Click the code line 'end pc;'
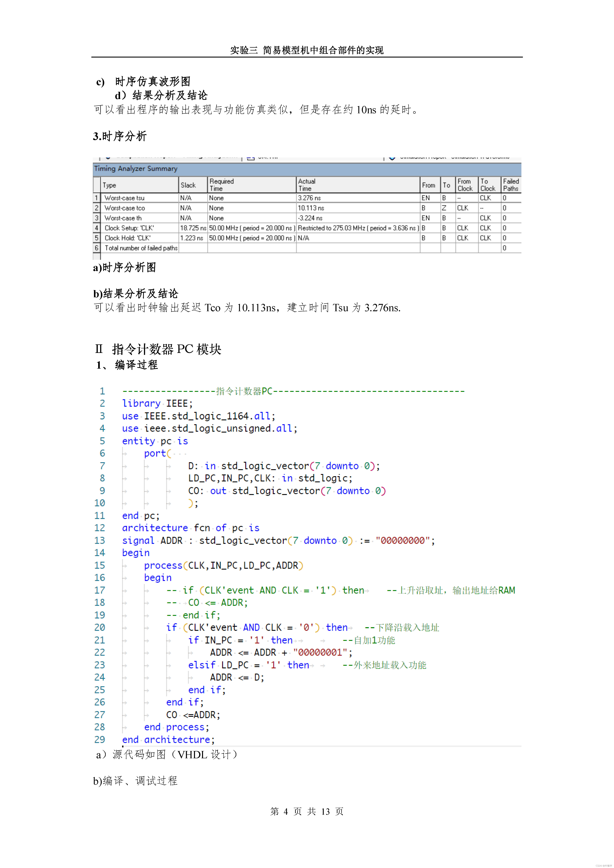This screenshot has height=868, width=614. coord(141,516)
